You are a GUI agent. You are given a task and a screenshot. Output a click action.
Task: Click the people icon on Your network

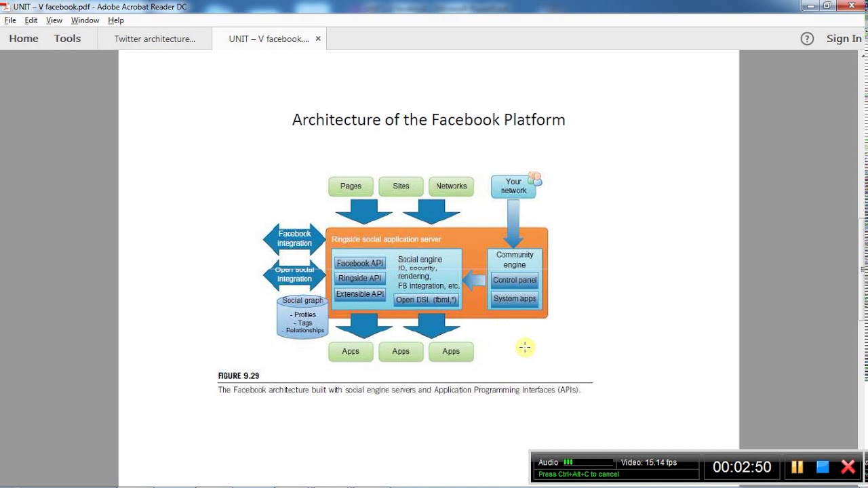(535, 179)
